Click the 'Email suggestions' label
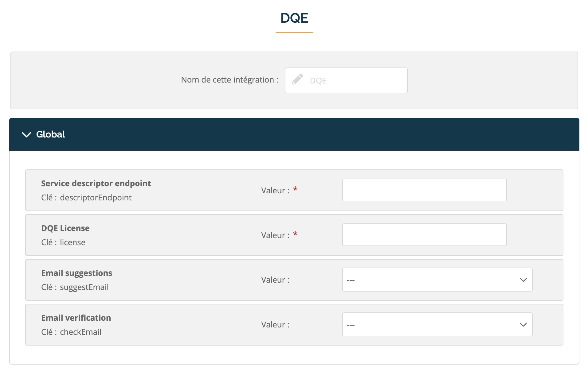 [x=76, y=273]
